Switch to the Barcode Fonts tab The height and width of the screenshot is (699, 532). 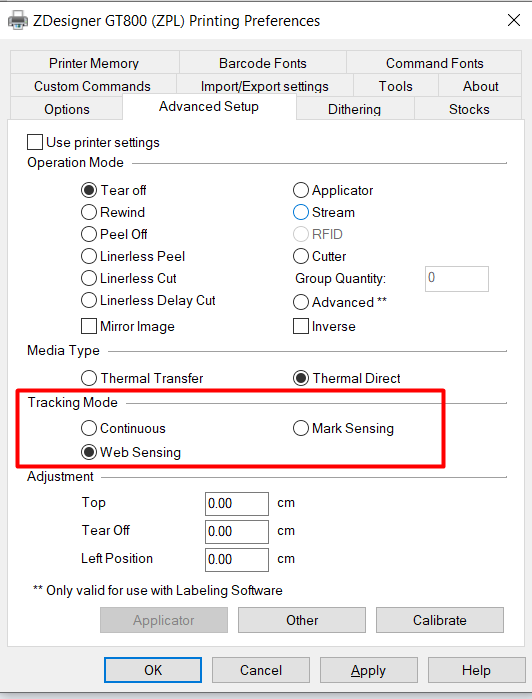tap(263, 63)
